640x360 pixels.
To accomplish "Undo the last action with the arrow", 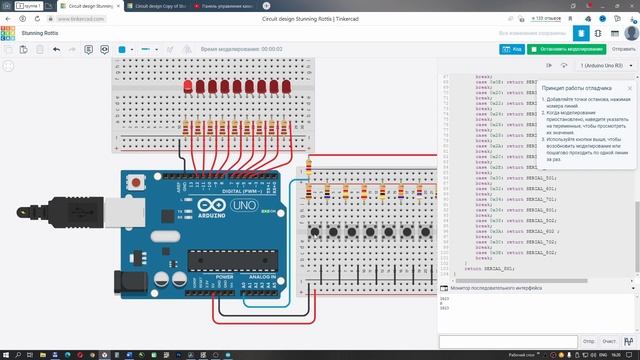I will tap(56, 49).
